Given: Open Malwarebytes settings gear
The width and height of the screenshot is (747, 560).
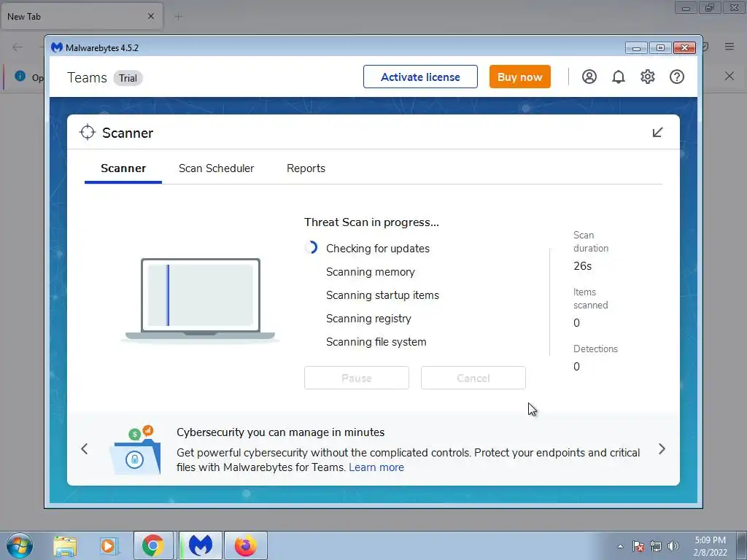Looking at the screenshot, I should 648,77.
